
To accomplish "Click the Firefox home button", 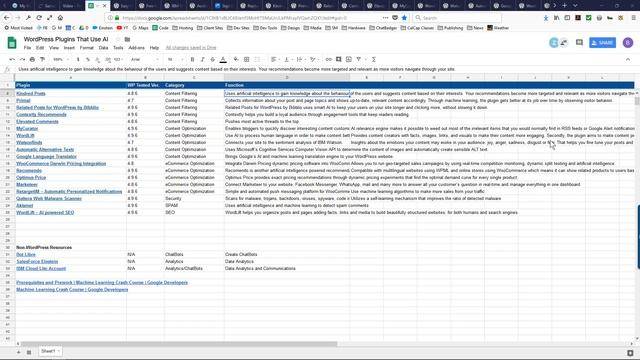I will (60, 18).
